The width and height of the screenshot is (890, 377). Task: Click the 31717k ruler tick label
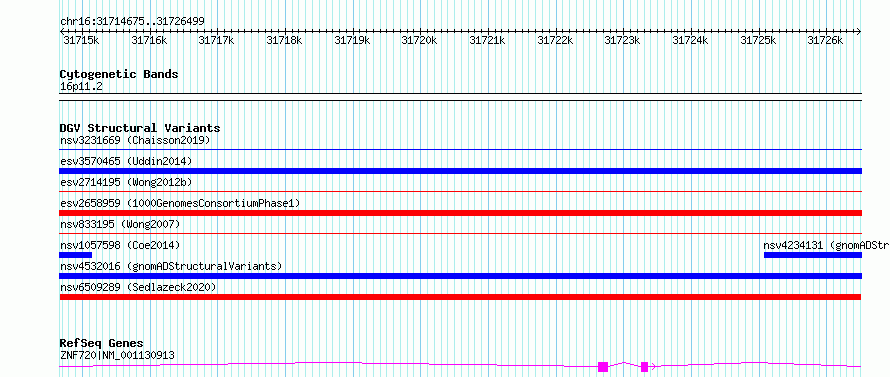click(x=217, y=40)
